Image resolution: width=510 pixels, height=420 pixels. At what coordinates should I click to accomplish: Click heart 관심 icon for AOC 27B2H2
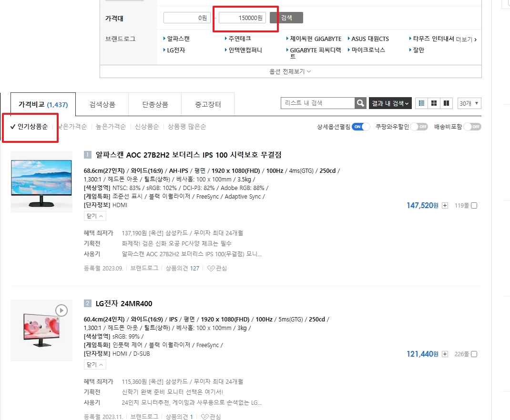(217, 268)
